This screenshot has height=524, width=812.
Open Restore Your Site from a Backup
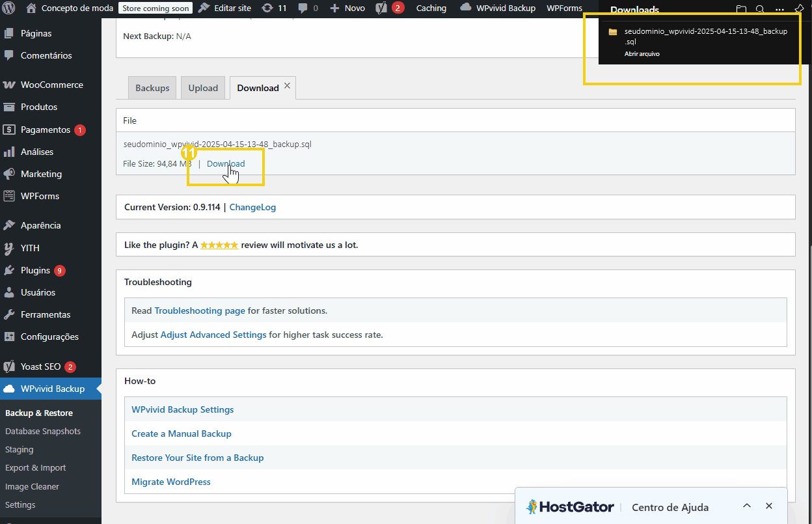click(x=198, y=458)
